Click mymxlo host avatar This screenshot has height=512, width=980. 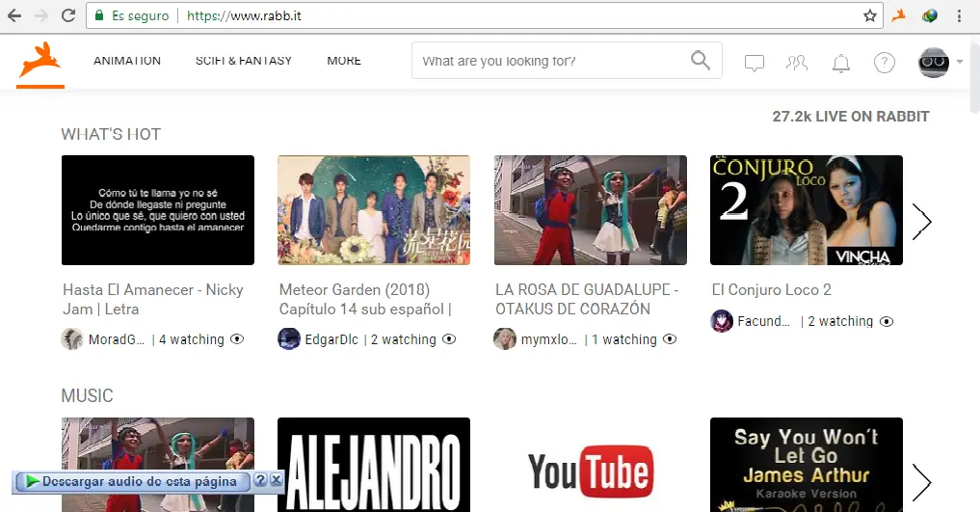[505, 338]
